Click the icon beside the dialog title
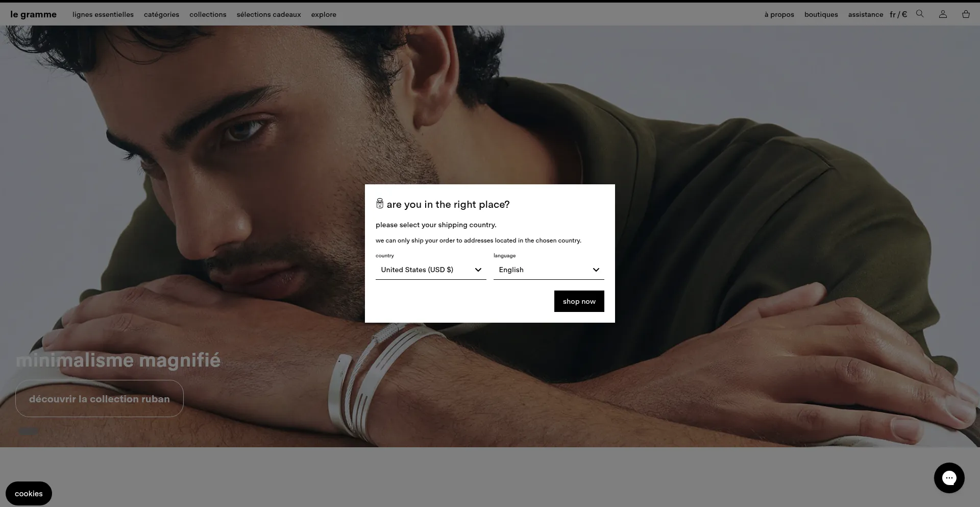The image size is (980, 507). click(380, 204)
